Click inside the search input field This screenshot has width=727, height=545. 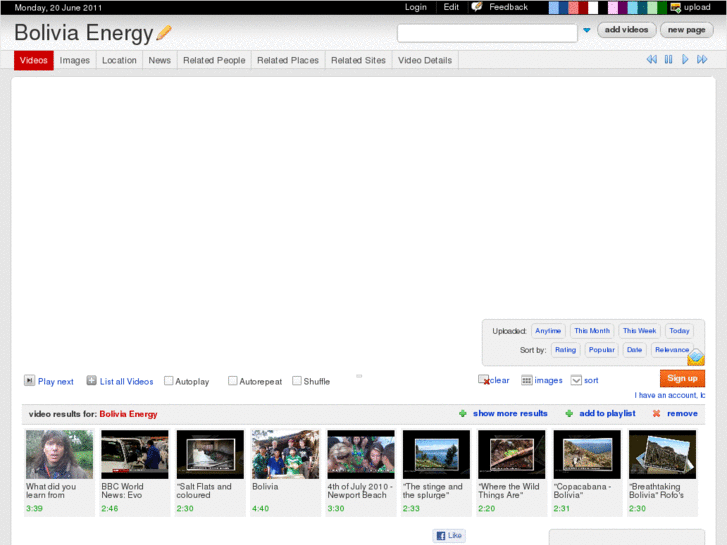(x=487, y=33)
